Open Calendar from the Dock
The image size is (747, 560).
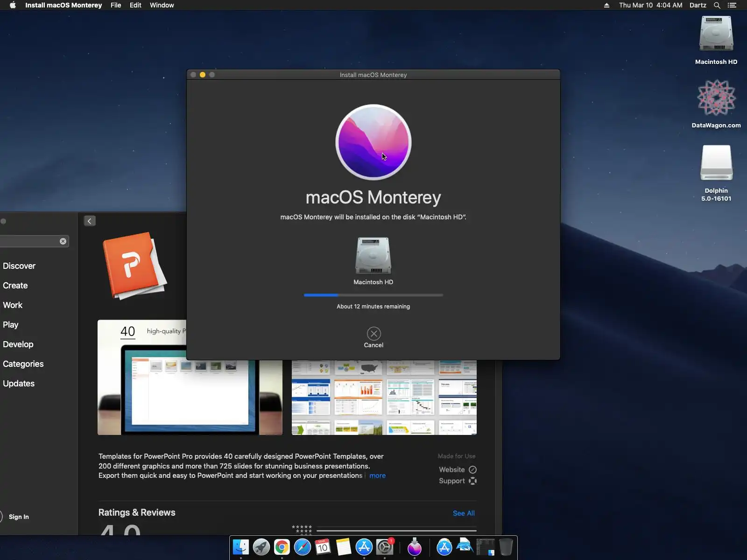[x=323, y=547]
